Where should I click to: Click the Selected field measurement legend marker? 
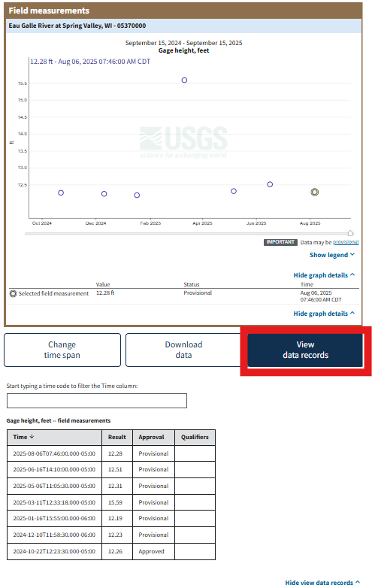(x=13, y=294)
